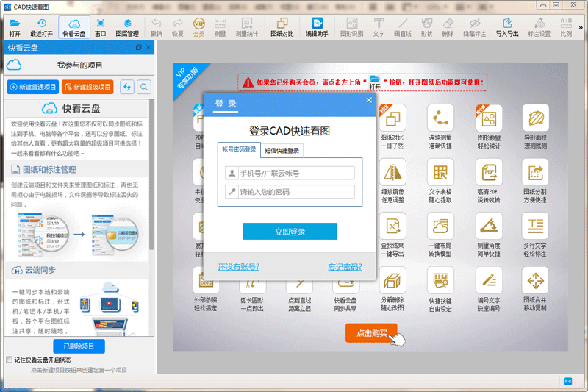Open the 图层管理 layer manager
Screen dimensions: 588x392
coord(127,27)
